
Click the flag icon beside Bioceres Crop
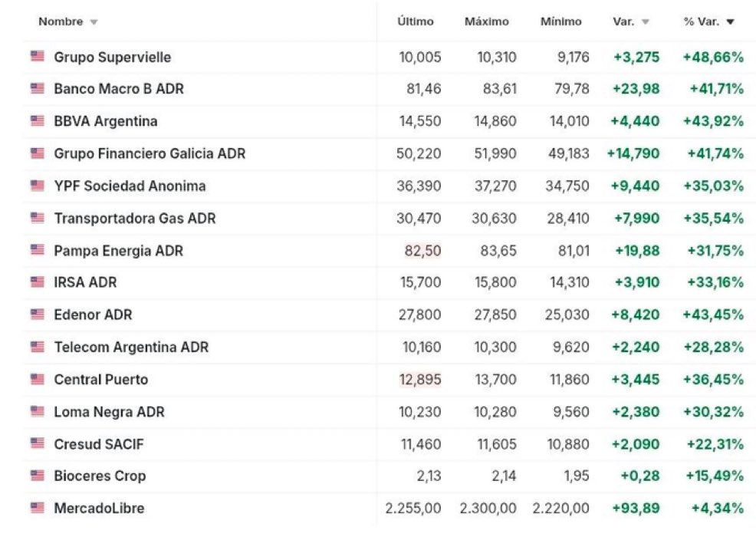tap(37, 475)
